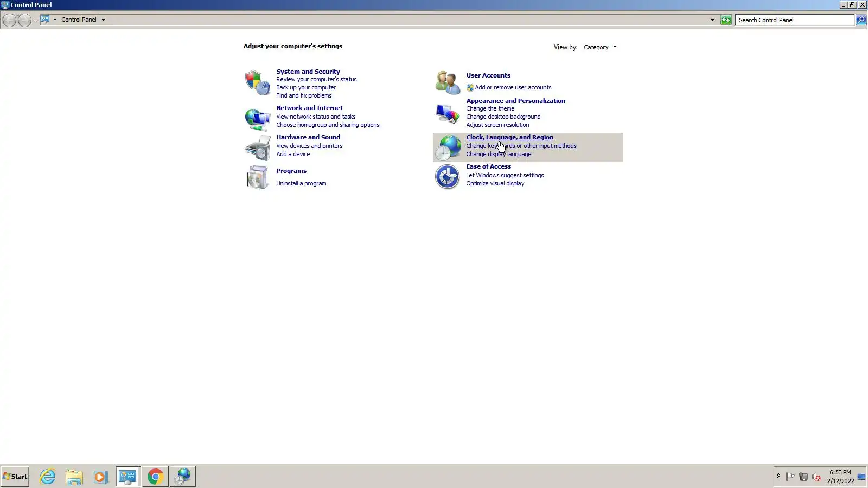This screenshot has height=488, width=868.
Task: Click the Control Panel icon in the address bar
Action: click(x=45, y=20)
